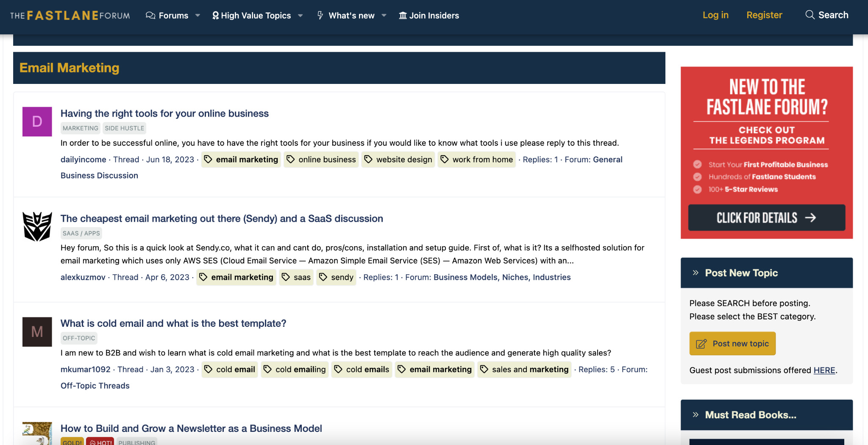Open Business Models, Niches, Industries forum
868x445 pixels.
point(502,277)
